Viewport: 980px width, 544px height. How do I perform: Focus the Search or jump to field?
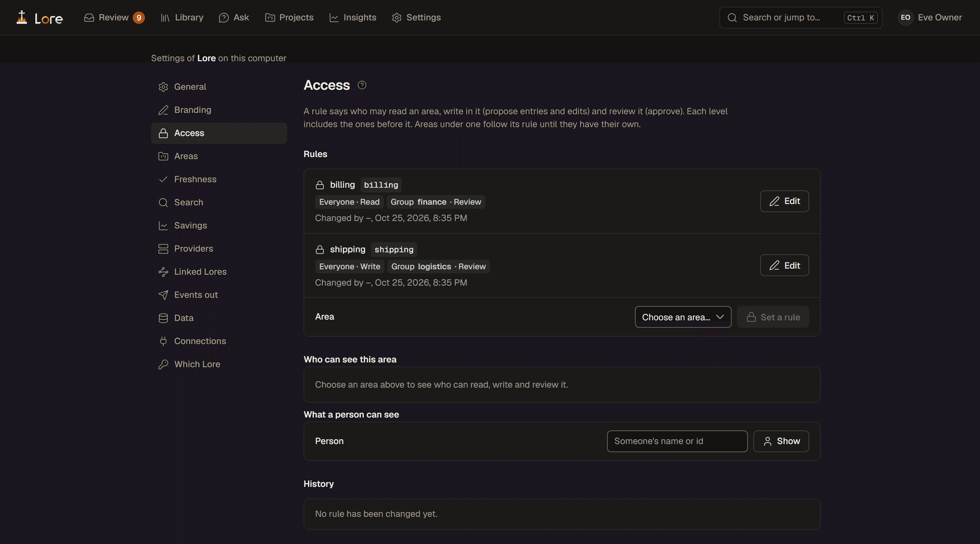pyautogui.click(x=800, y=17)
